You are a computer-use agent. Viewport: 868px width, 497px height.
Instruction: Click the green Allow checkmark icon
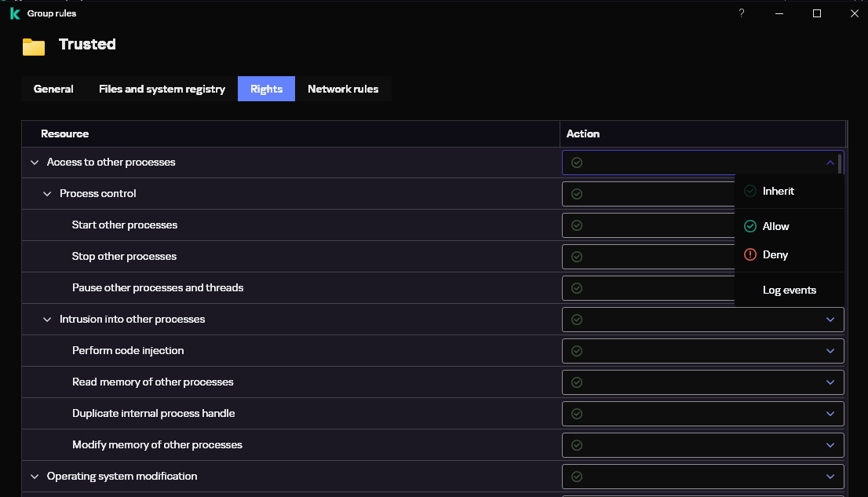750,226
